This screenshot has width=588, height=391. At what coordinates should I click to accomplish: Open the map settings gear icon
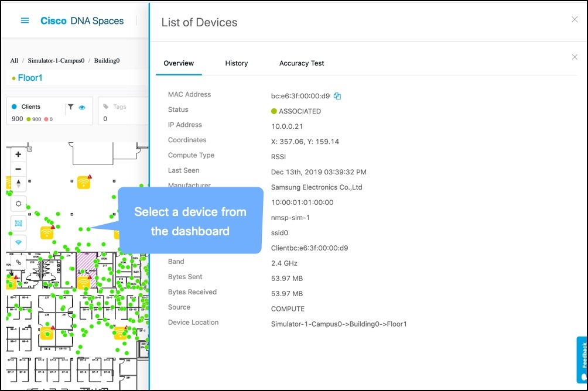pyautogui.click(x=18, y=203)
